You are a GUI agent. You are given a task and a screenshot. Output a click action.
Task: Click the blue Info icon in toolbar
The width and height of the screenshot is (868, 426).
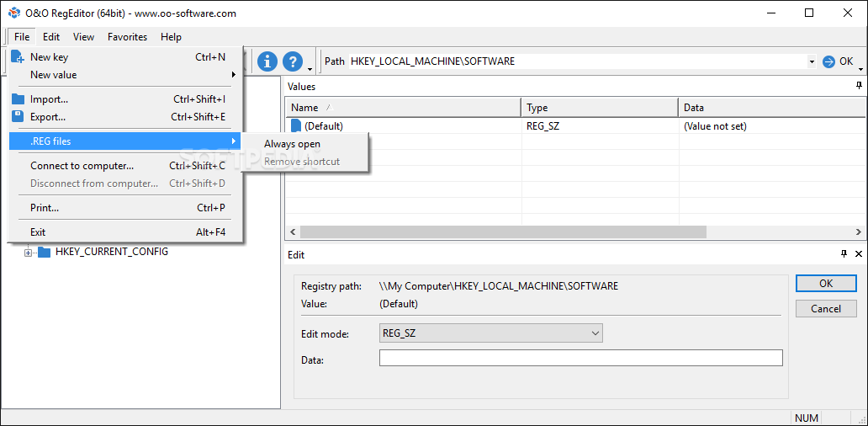(x=267, y=61)
